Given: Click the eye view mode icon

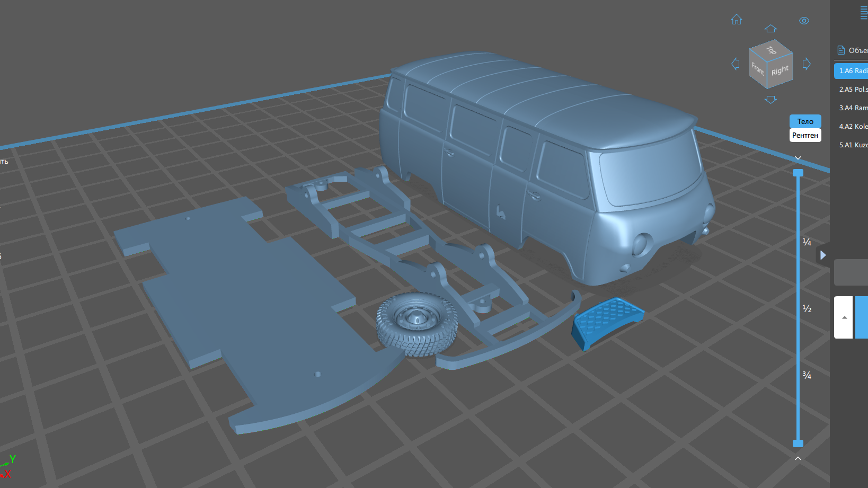Looking at the screenshot, I should click(x=804, y=21).
